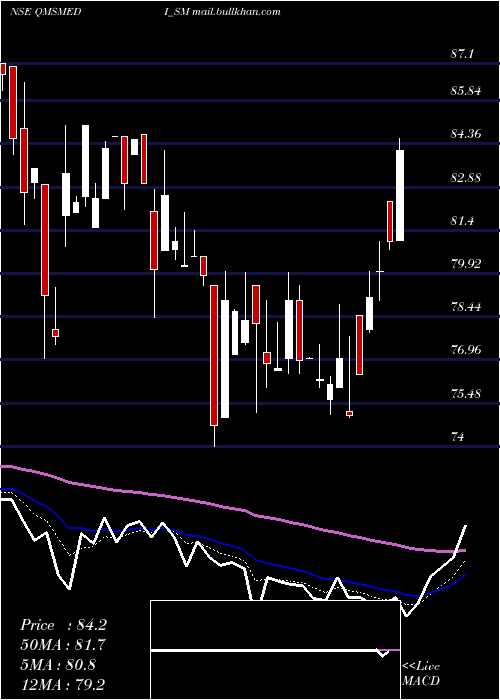Screen dimensions: 500x700
Task: Click the 87.1 price level label
Action: click(x=462, y=54)
